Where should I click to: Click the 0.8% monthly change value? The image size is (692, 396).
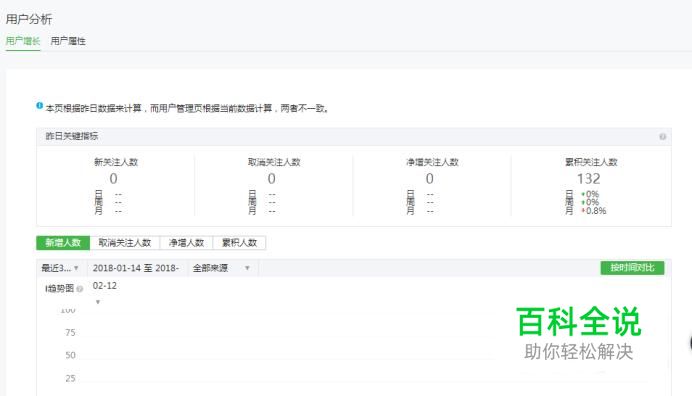click(596, 211)
